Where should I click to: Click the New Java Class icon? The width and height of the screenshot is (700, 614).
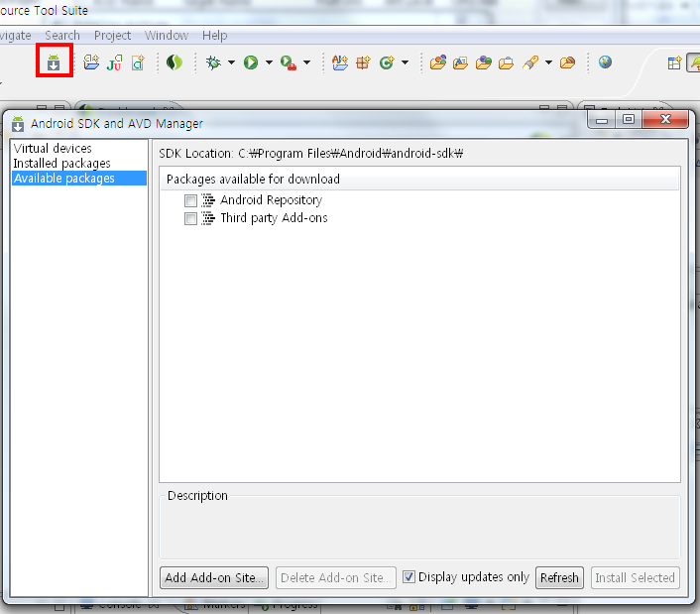(x=387, y=62)
